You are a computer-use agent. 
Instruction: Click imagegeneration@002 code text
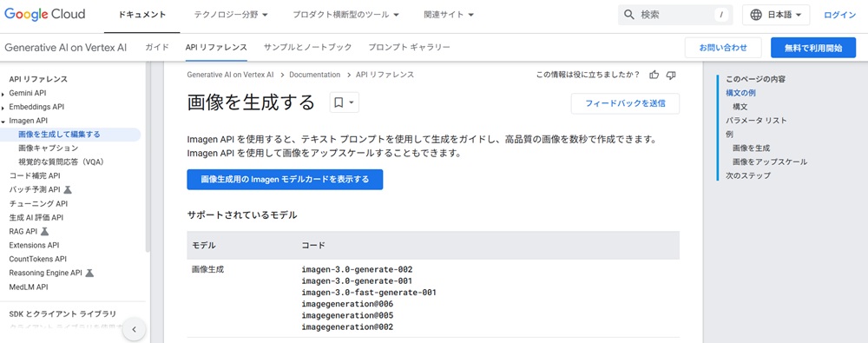[347, 327]
